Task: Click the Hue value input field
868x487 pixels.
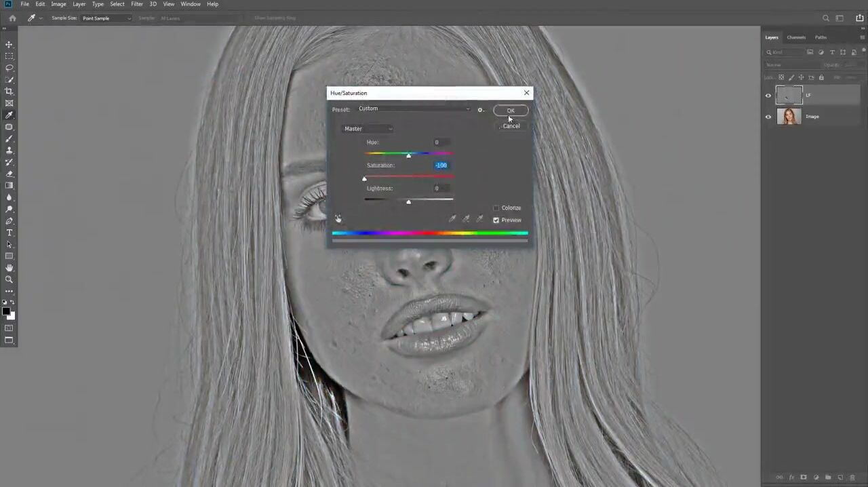Action: (x=441, y=142)
